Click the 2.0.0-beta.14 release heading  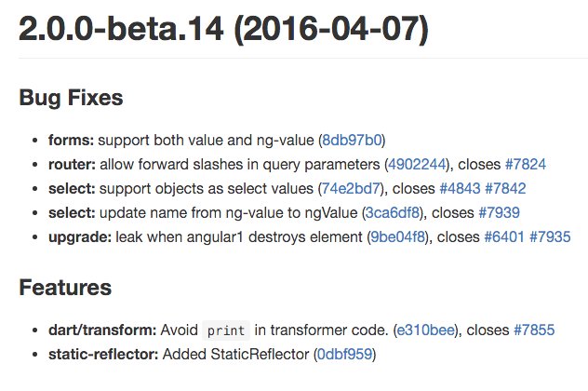tap(223, 30)
